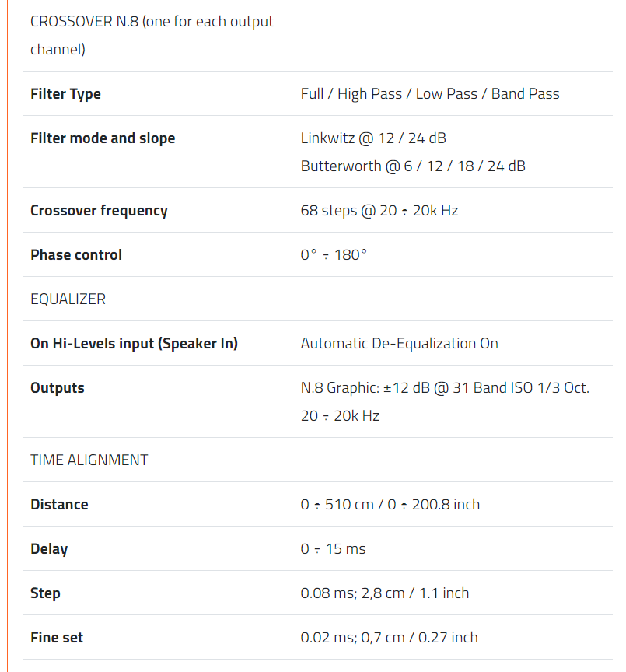The image size is (626, 672).
Task: Click the 68 steps @ 20 ÷ 20k Hz value
Action: click(x=379, y=211)
